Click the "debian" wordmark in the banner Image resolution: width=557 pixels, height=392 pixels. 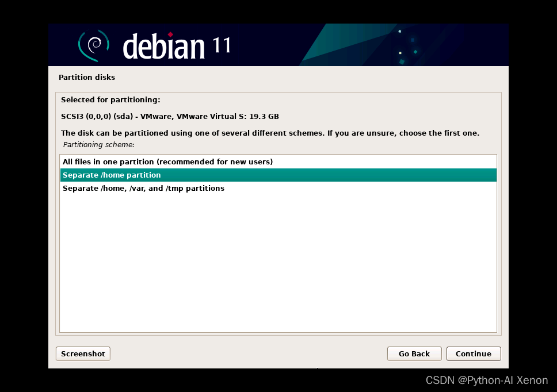[x=163, y=47]
